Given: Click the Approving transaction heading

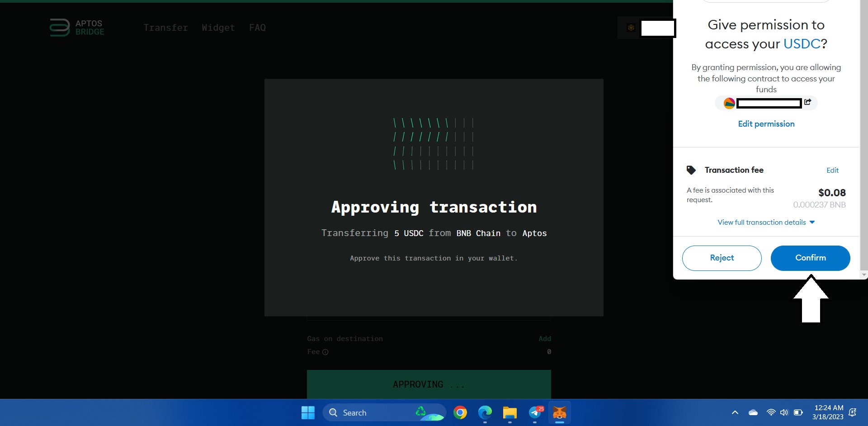Looking at the screenshot, I should tap(434, 207).
